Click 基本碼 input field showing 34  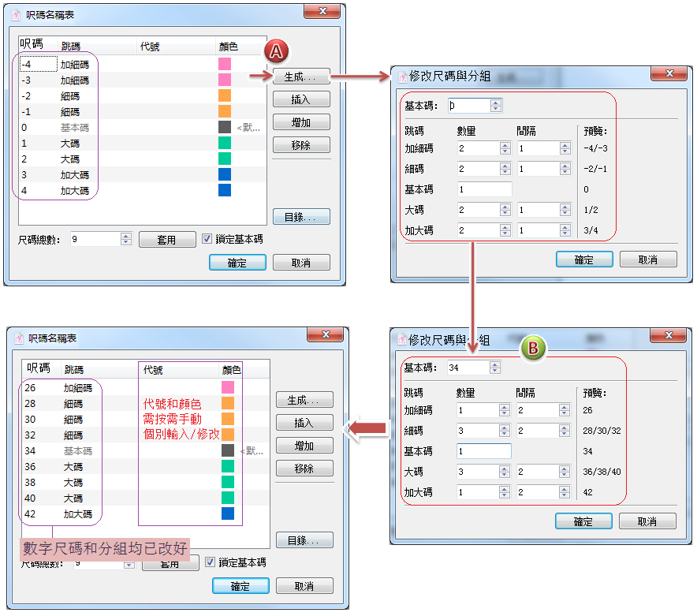click(467, 368)
